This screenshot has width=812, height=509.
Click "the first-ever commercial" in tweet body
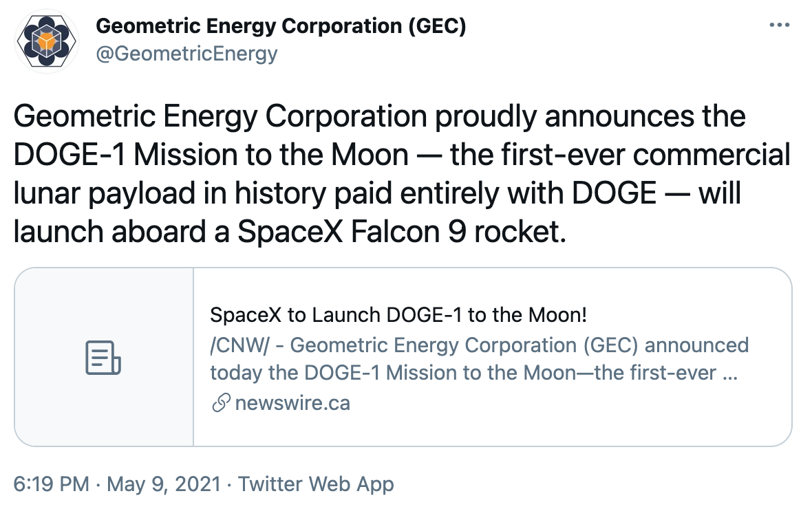619,155
